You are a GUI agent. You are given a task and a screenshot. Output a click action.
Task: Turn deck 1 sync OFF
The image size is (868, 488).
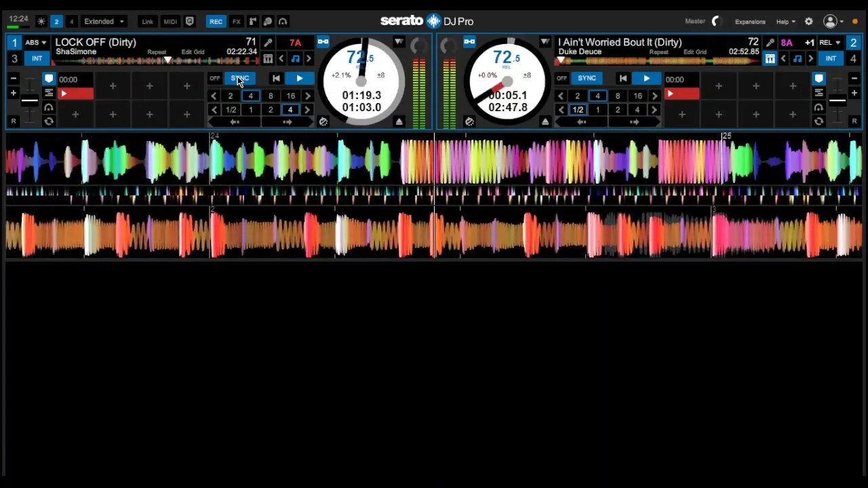pos(215,79)
